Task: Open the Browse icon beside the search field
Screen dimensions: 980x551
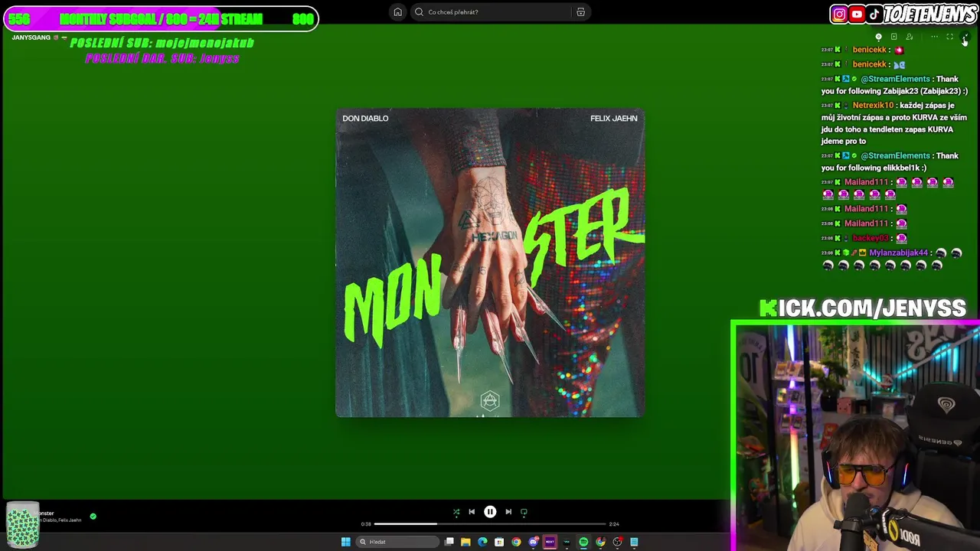Action: pos(580,11)
